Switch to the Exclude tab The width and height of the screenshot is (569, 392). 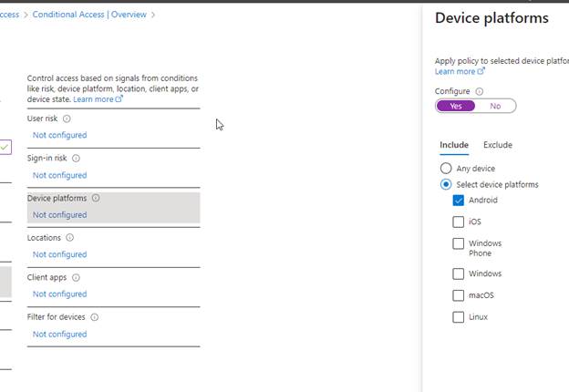pos(497,145)
